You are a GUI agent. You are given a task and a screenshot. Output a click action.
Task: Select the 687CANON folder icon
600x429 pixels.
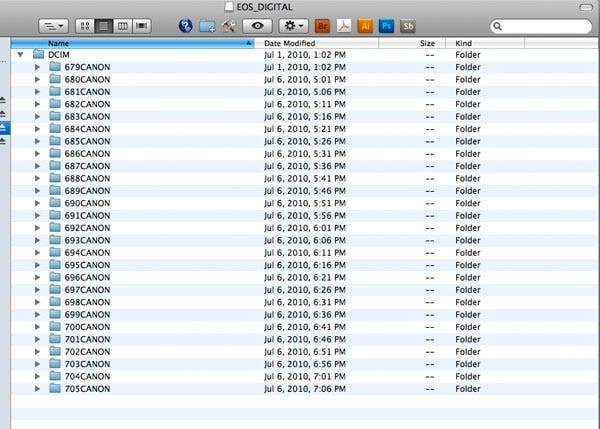pyautogui.click(x=55, y=166)
